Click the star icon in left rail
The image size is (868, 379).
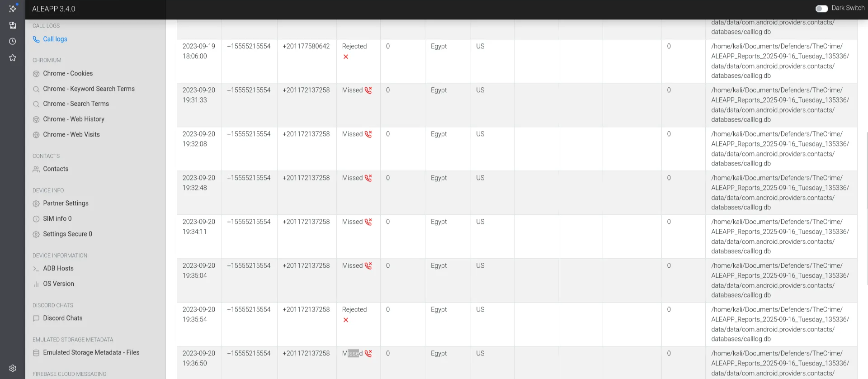(x=13, y=57)
